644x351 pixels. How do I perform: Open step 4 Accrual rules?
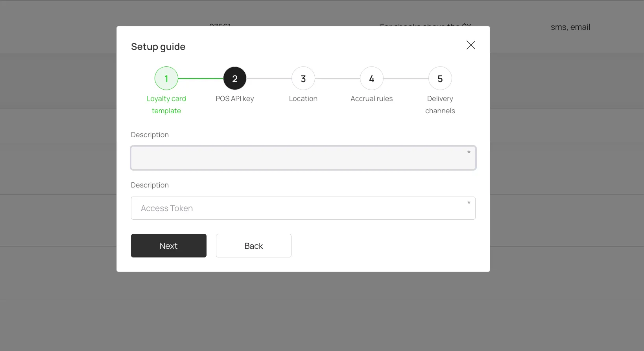coord(372,79)
